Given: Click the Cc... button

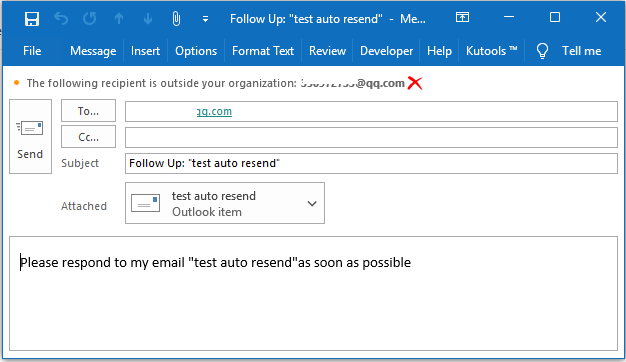Looking at the screenshot, I should click(88, 137).
